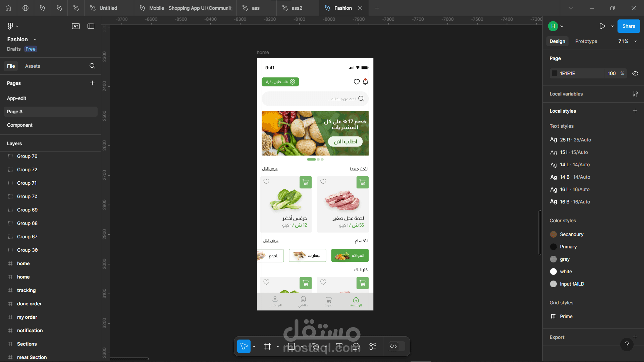Click the code view icon in toolbar

pyautogui.click(x=393, y=347)
